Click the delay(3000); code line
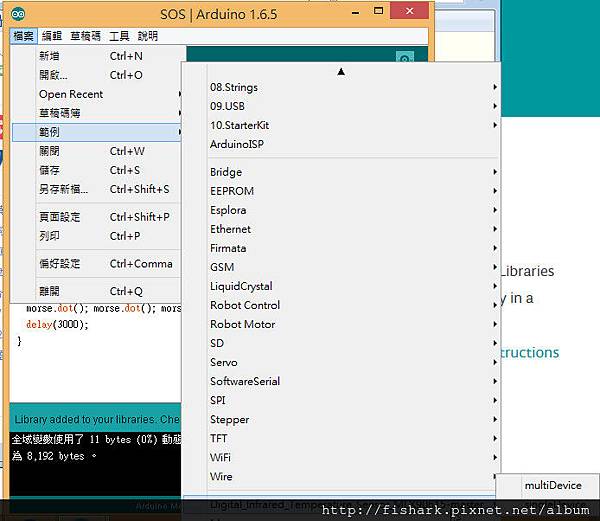 [57, 324]
